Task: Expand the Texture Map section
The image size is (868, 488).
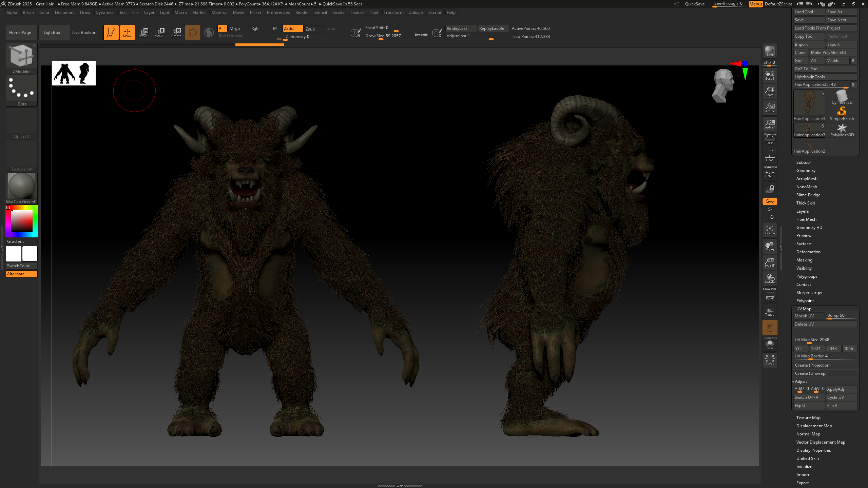Action: tap(808, 418)
